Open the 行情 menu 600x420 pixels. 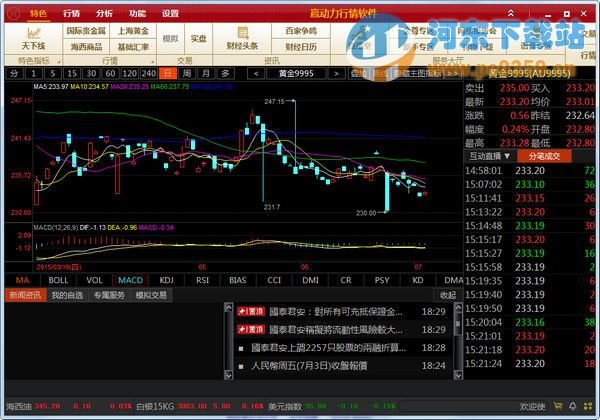tap(72, 14)
